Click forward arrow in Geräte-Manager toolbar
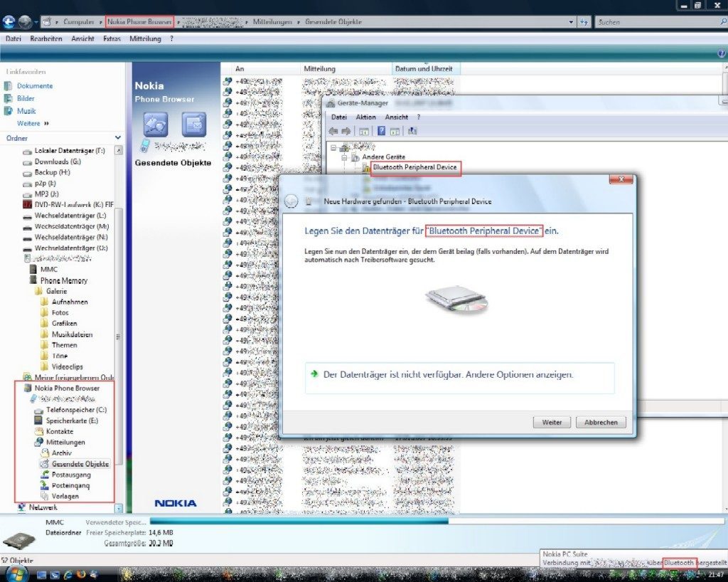 [346, 132]
